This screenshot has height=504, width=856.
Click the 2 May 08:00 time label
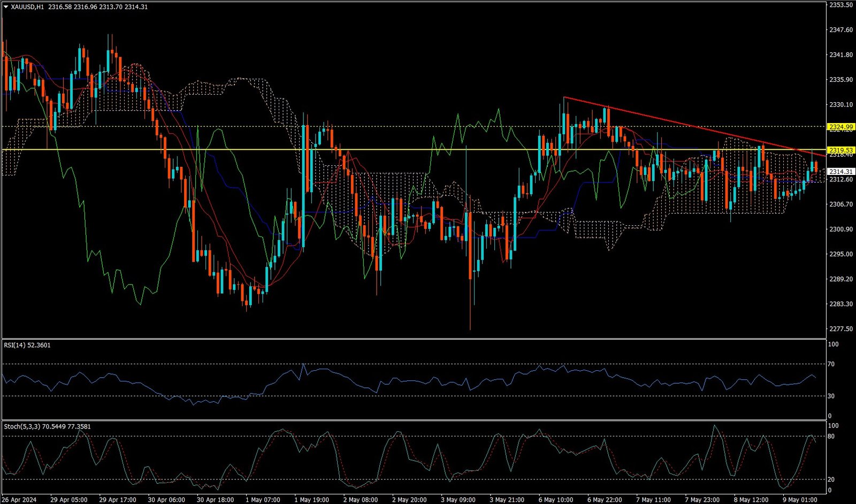point(360,500)
